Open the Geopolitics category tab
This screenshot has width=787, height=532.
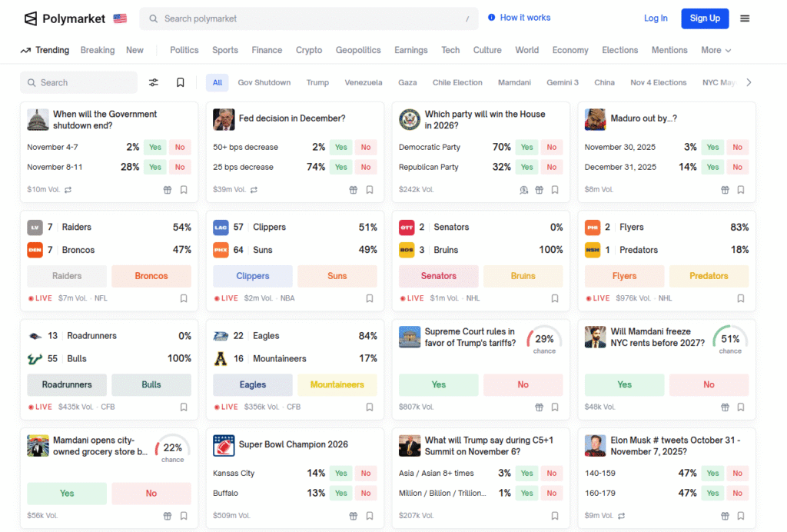tap(358, 49)
